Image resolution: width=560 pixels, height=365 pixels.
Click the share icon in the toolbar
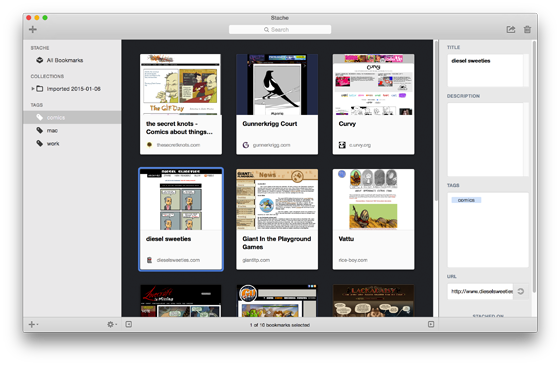(x=511, y=29)
